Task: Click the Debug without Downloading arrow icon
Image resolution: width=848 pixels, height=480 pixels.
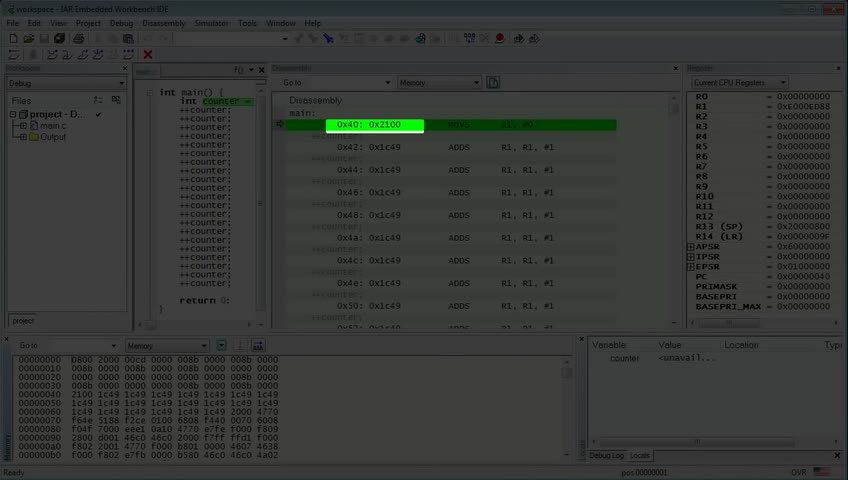Action: click(519, 38)
